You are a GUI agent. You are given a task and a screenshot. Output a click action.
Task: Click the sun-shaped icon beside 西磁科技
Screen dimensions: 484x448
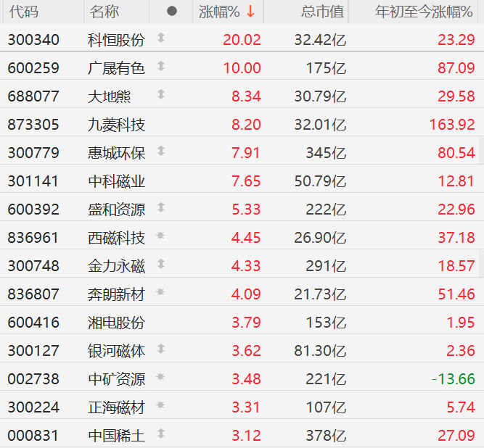(x=160, y=236)
